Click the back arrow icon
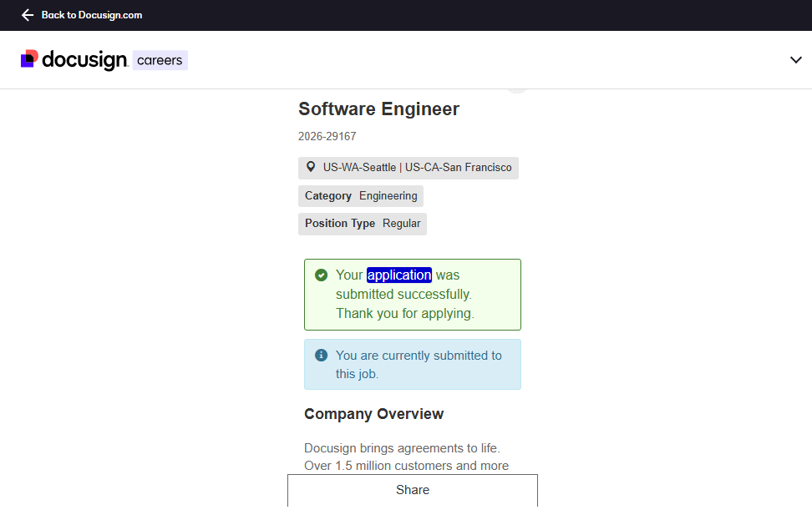This screenshot has height=510, width=812. tap(28, 15)
